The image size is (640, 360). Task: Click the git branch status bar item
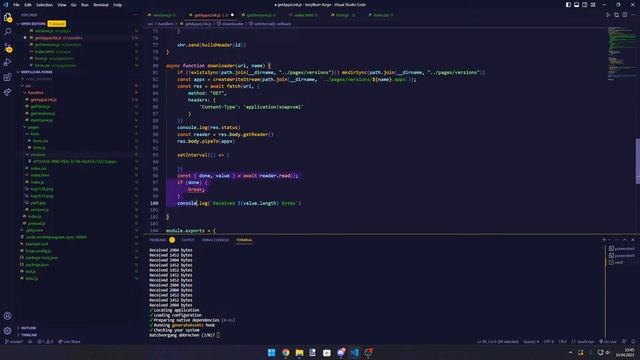point(13,342)
